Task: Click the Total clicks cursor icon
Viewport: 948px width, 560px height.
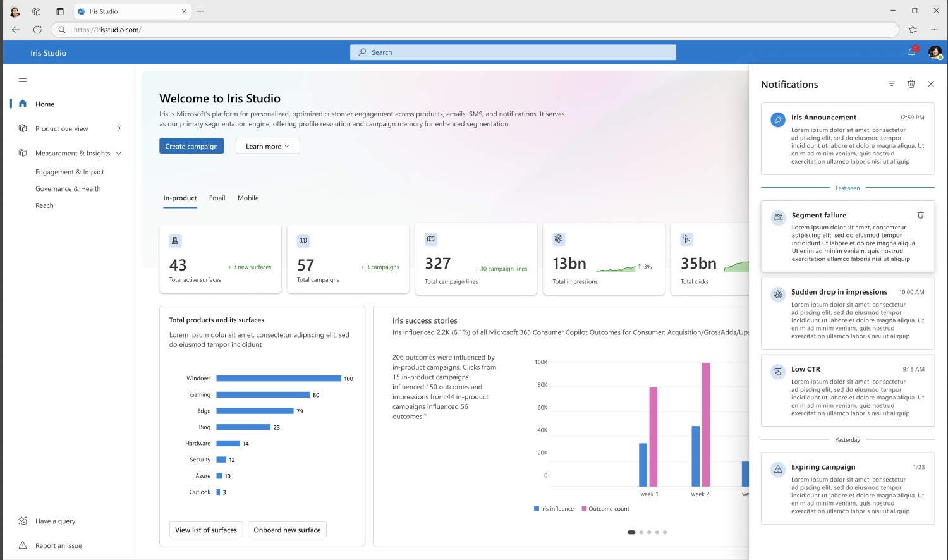Action: pyautogui.click(x=687, y=239)
